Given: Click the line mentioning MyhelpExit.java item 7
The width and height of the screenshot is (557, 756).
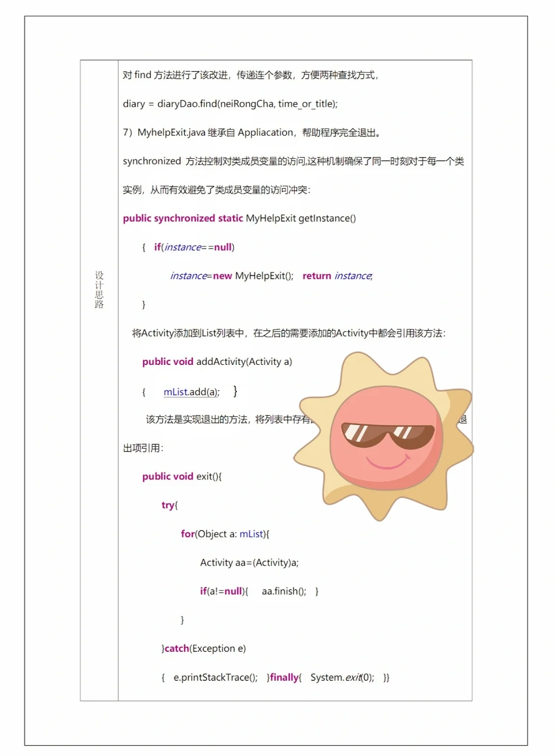Looking at the screenshot, I should pos(253,132).
